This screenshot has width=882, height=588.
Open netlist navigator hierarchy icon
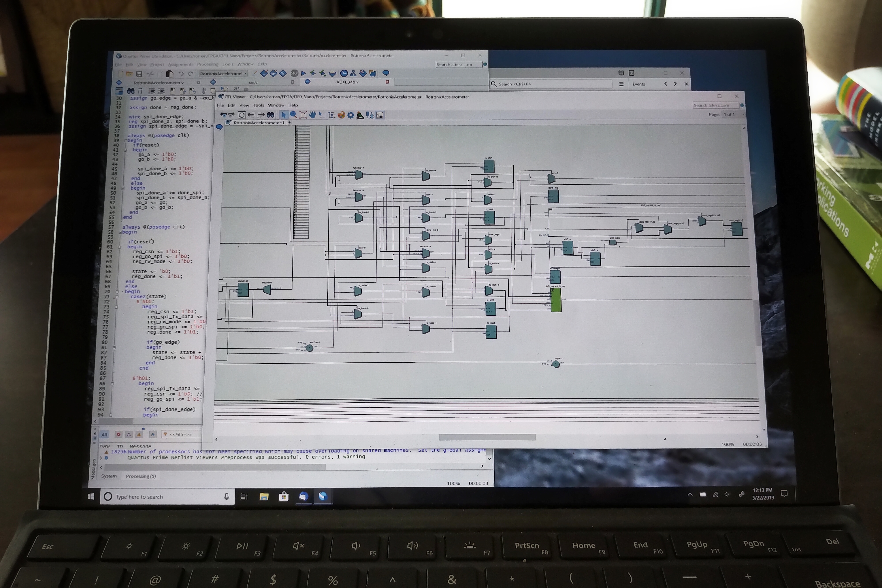click(332, 115)
